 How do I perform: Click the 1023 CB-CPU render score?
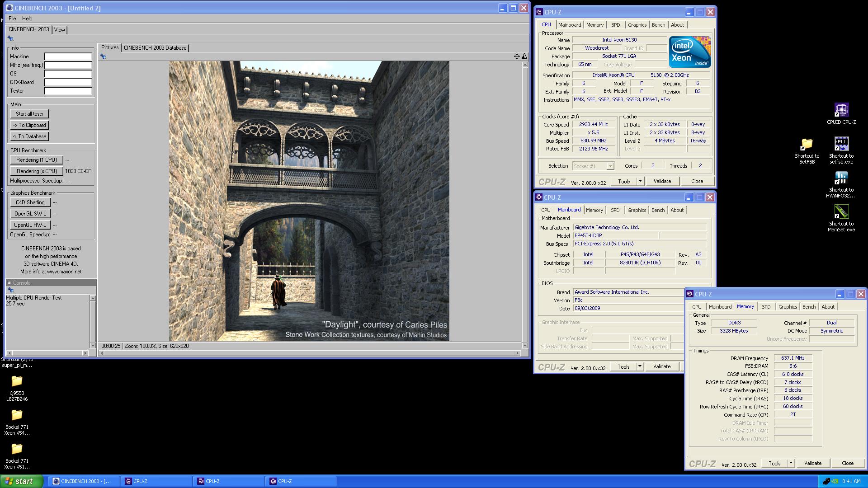[79, 171]
